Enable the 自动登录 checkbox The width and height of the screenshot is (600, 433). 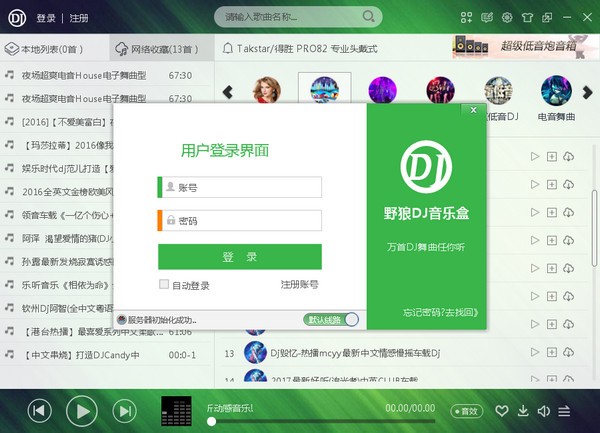point(164,285)
